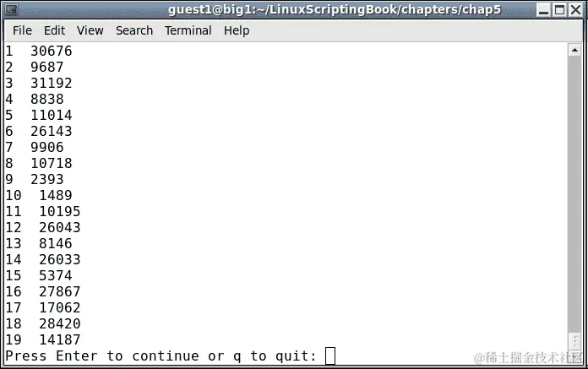588x369 pixels.
Task: Click the vertical scrollbar track
Action: coord(574,195)
